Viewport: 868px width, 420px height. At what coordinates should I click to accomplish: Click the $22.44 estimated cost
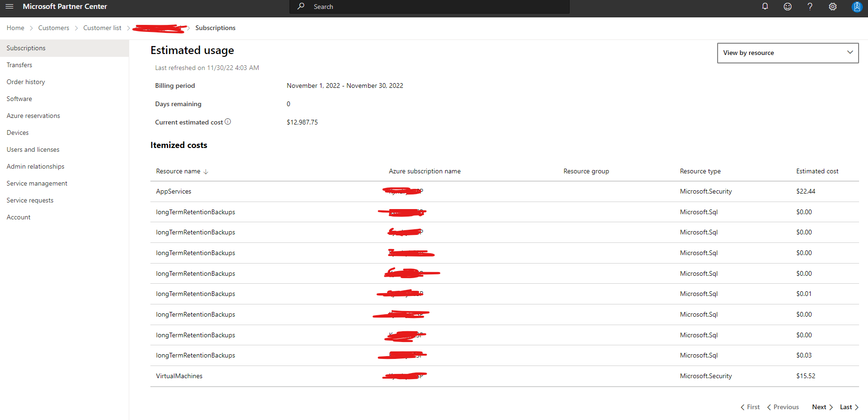(x=805, y=191)
